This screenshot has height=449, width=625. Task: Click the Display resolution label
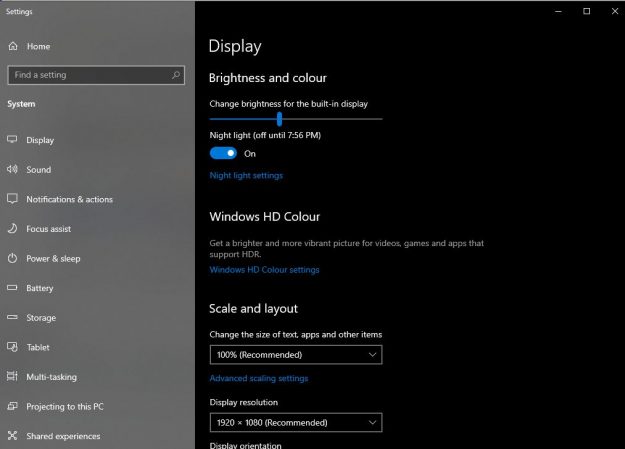point(244,402)
